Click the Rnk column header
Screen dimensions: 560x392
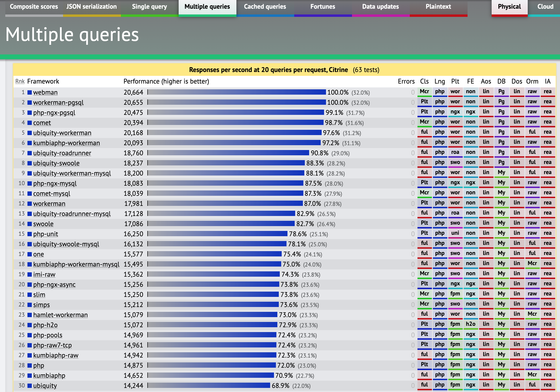tap(20, 81)
